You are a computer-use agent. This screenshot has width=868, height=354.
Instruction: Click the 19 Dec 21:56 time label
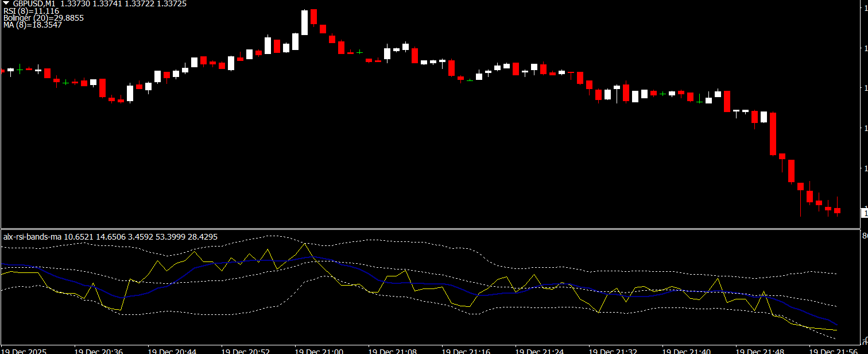point(833,350)
